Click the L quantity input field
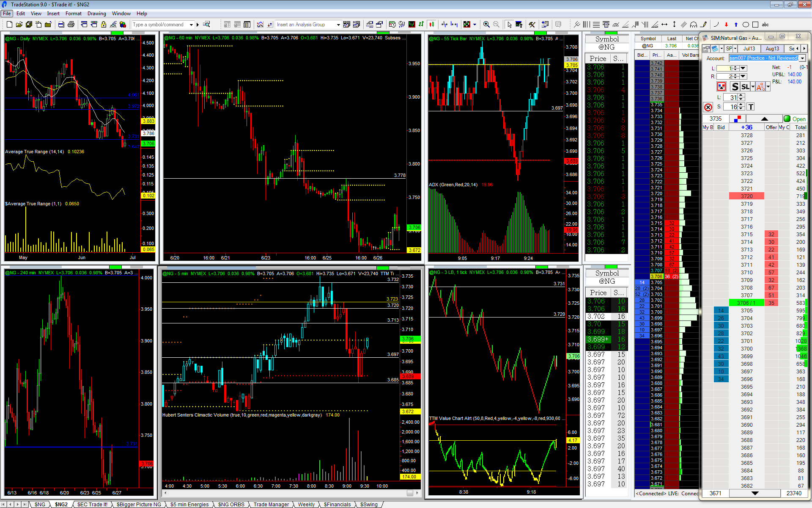This screenshot has height=508, width=812. click(x=724, y=68)
